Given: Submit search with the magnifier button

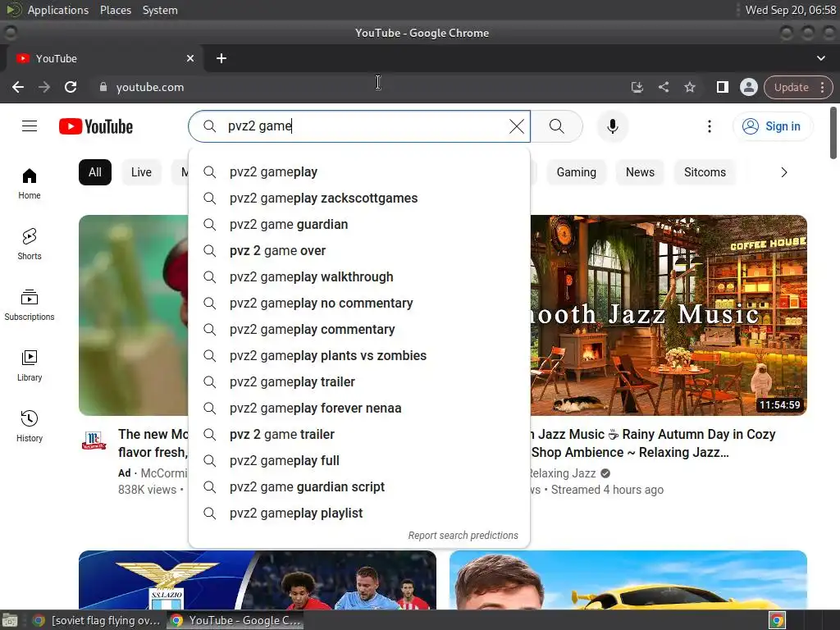Looking at the screenshot, I should click(x=557, y=126).
